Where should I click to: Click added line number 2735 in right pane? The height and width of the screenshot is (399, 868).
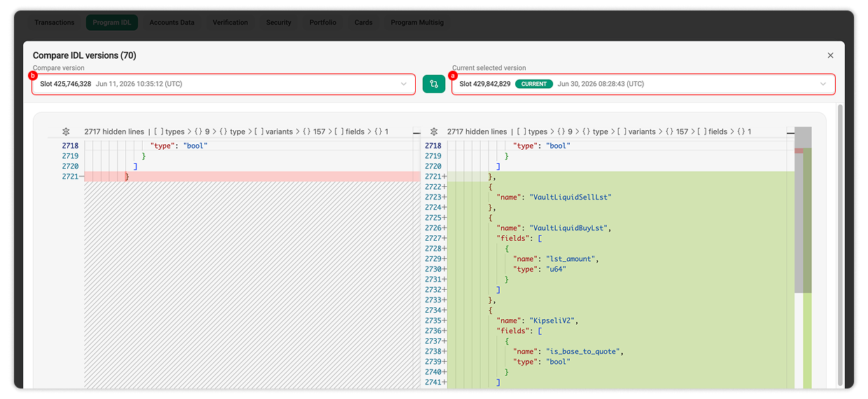click(x=433, y=321)
